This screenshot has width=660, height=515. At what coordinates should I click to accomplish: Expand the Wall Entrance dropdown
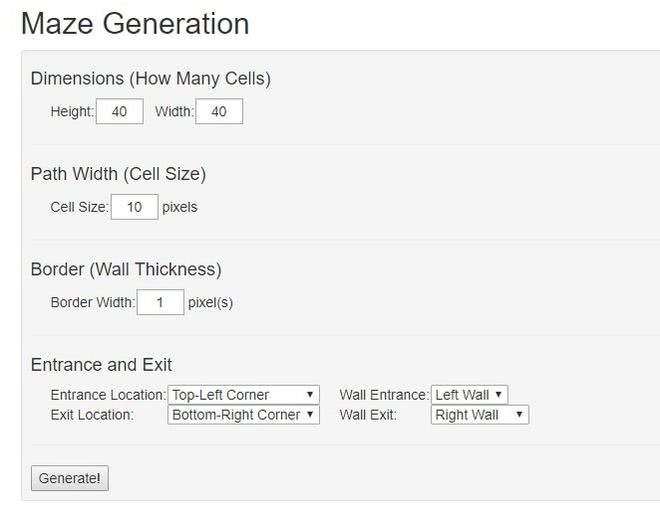469,395
